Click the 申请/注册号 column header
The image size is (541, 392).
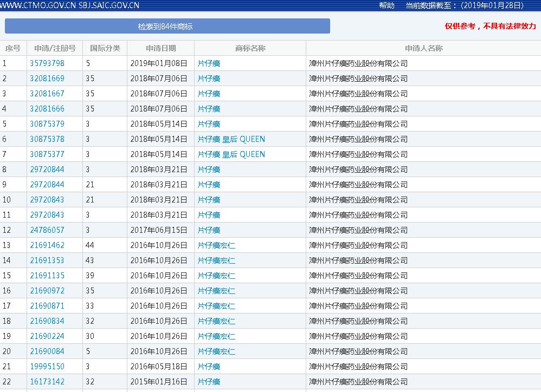(x=55, y=48)
